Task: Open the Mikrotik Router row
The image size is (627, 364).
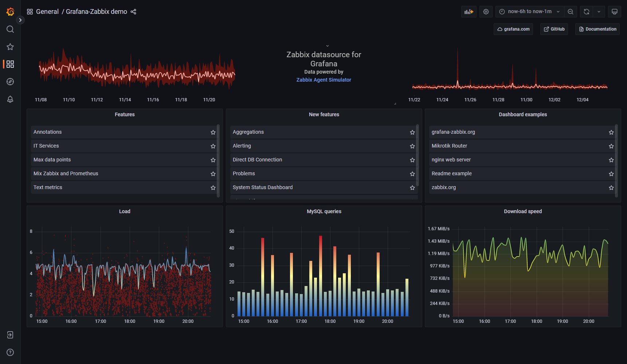Action: pyautogui.click(x=522, y=146)
